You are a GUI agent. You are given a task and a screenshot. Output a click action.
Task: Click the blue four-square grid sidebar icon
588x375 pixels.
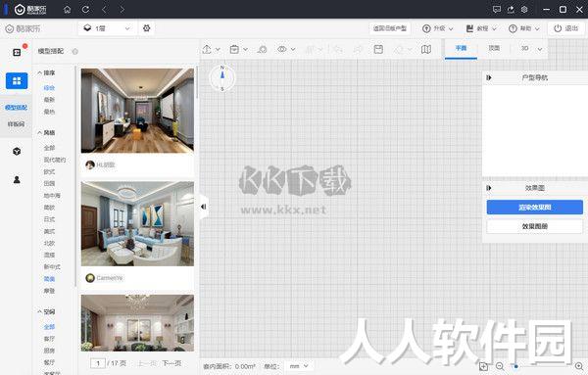tap(17, 81)
